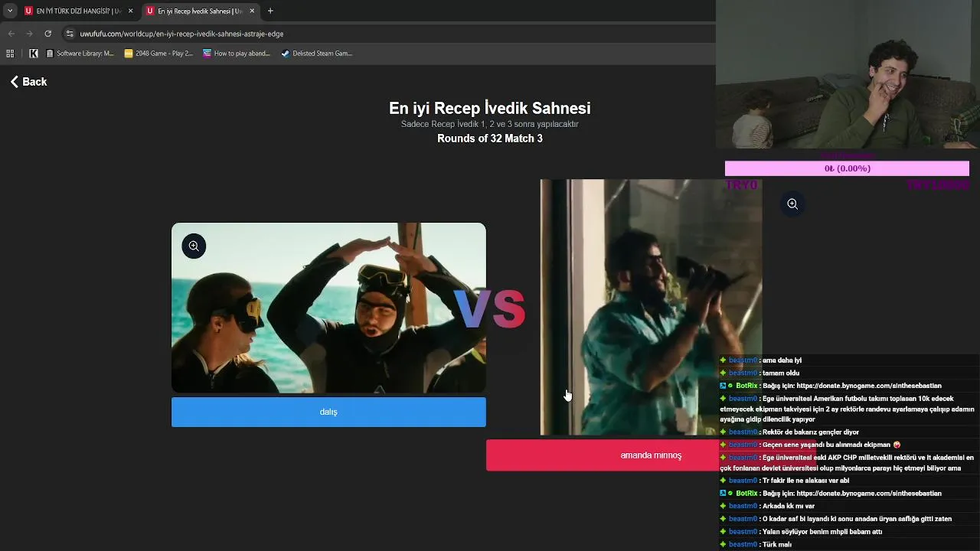980x551 pixels.
Task: Select the 'En iyi Recep İvedik Sahnesi' heading
Action: 490,108
